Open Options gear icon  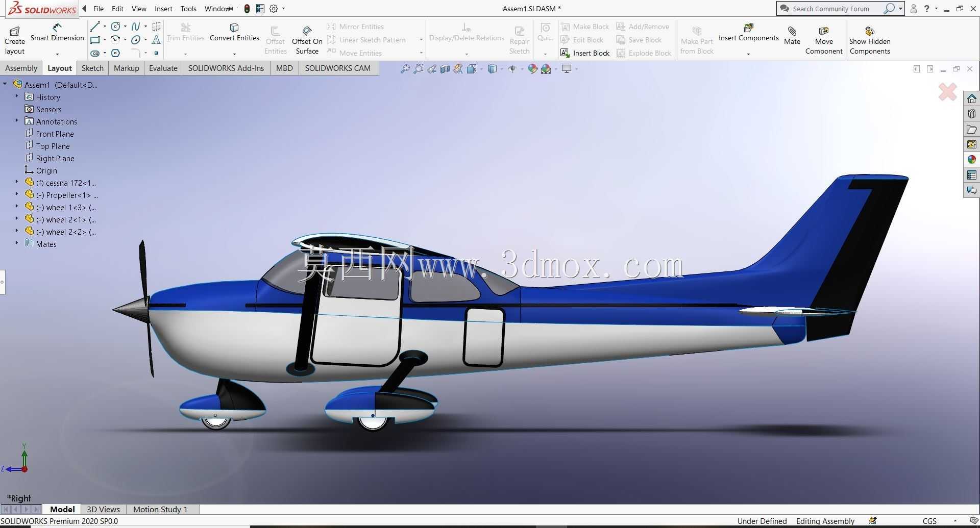pyautogui.click(x=274, y=9)
